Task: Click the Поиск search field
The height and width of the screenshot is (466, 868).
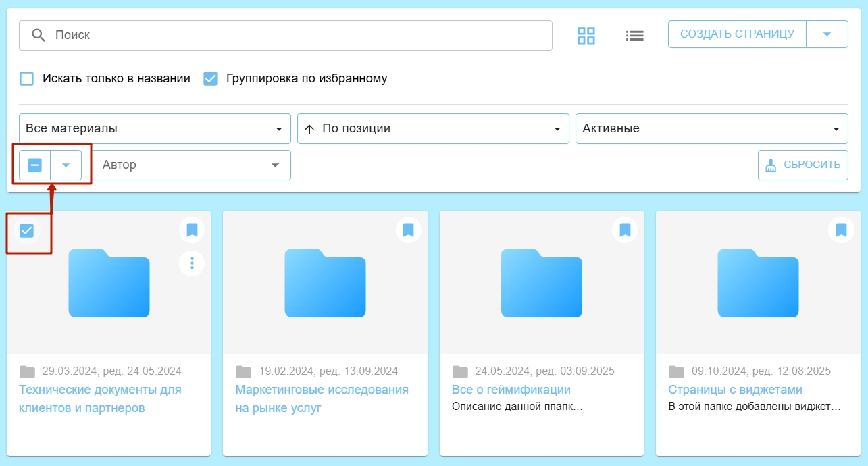Action: (285, 35)
